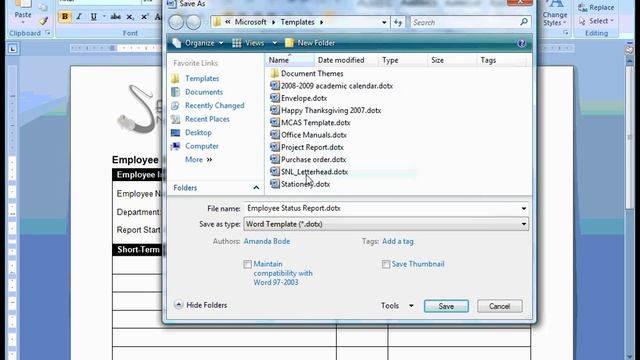This screenshot has width=640, height=360.
Task: Sort files by Tags column
Action: (501, 60)
